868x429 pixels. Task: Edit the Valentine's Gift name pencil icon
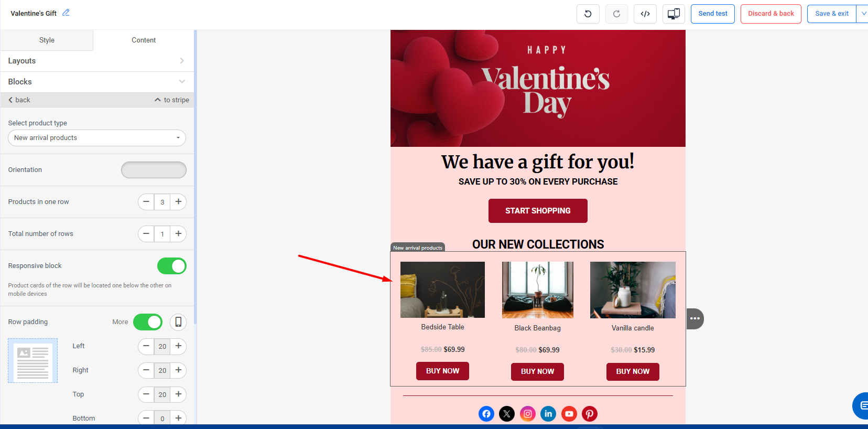66,13
